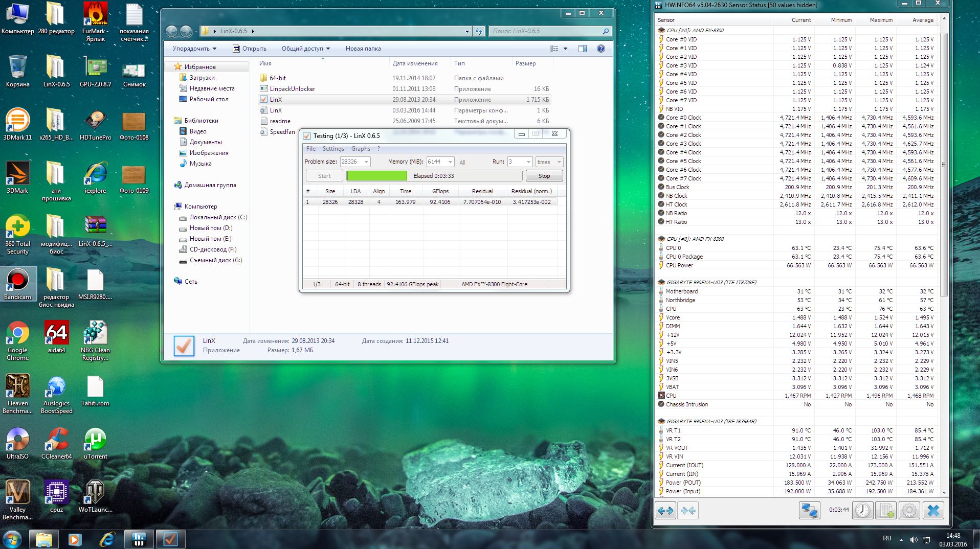This screenshot has height=549, width=980.
Task: Click the GFlops column header in LinX
Action: coord(440,191)
